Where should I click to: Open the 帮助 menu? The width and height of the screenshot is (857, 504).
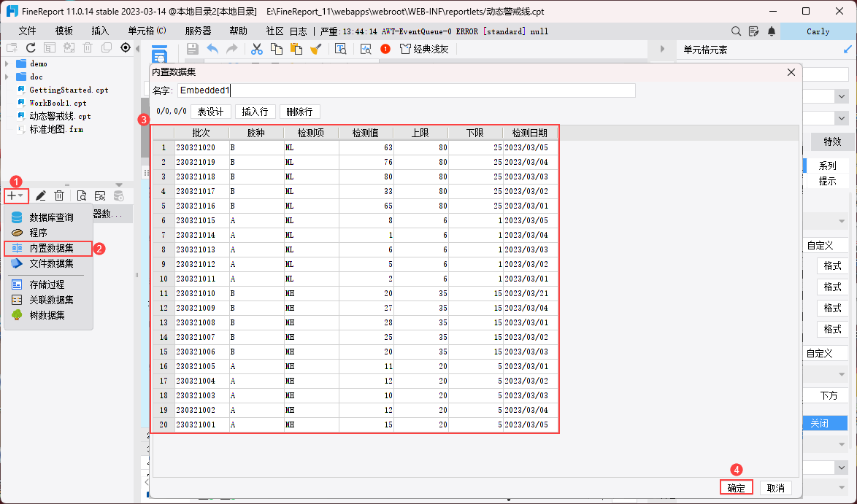tap(238, 31)
